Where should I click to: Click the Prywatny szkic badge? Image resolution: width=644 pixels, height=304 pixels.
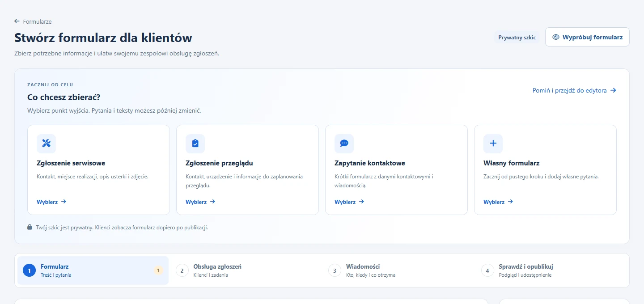pyautogui.click(x=517, y=38)
